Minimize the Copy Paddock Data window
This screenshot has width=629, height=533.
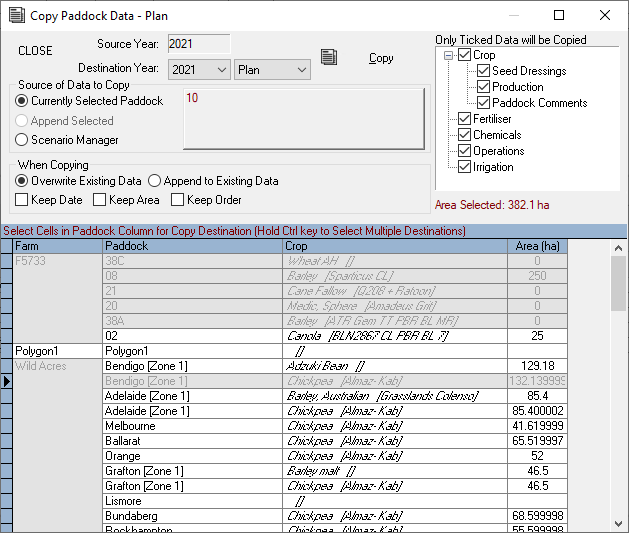(x=513, y=15)
